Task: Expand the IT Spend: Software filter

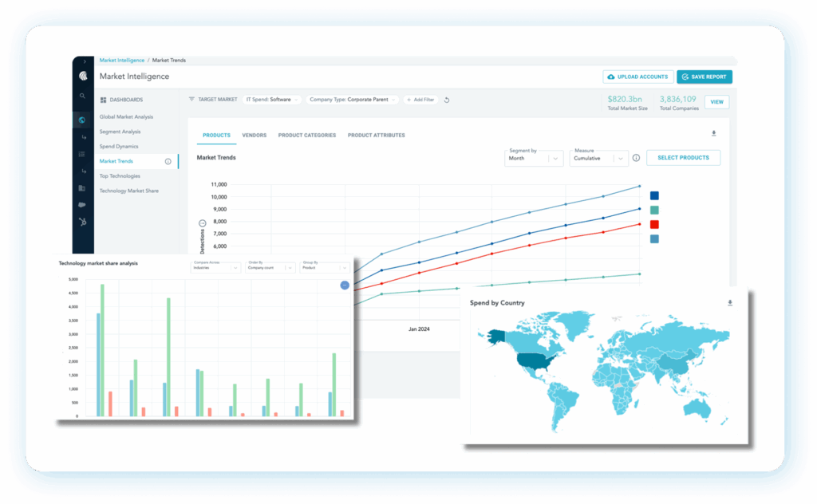Action: click(272, 100)
